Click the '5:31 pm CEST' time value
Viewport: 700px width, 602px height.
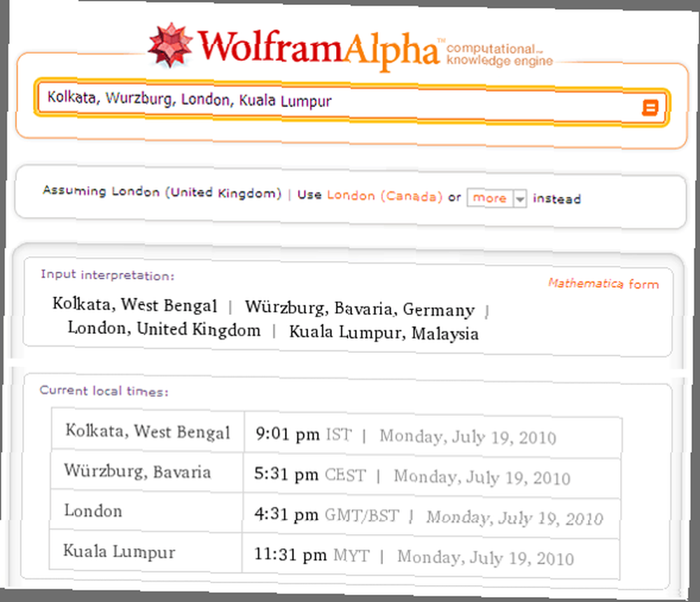click(310, 475)
